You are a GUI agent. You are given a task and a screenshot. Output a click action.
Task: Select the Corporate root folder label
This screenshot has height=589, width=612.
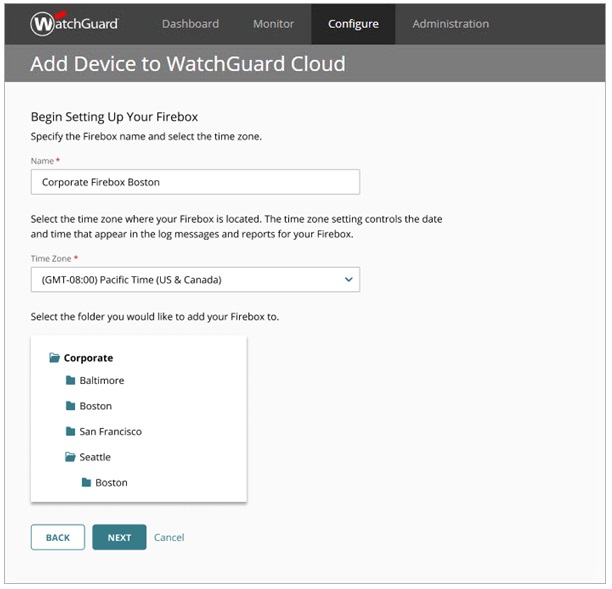pyautogui.click(x=88, y=358)
